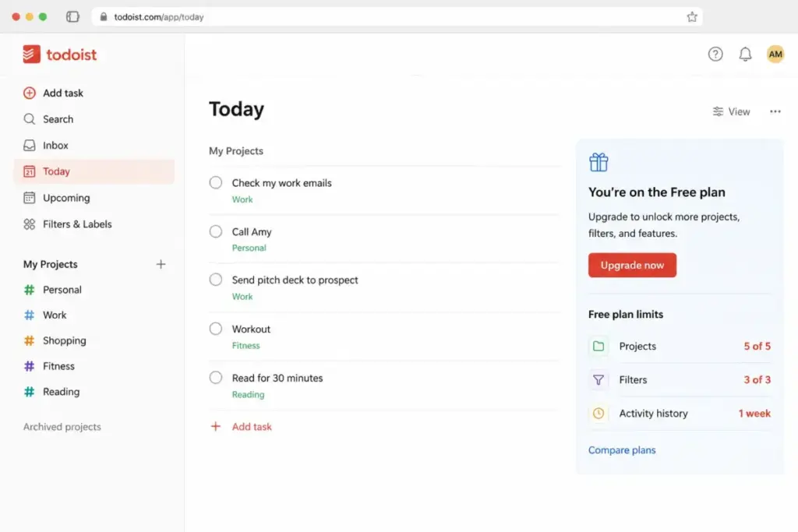Click the My Projects section header in task list
This screenshot has width=798, height=532.
pos(236,151)
